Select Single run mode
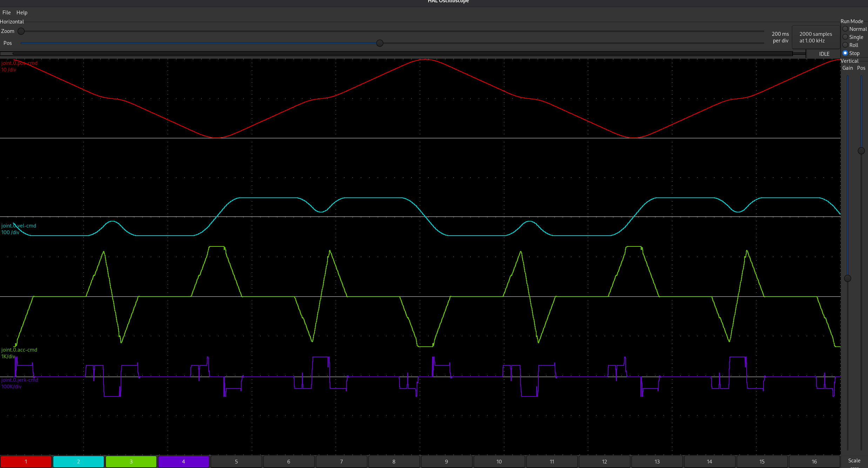Screen dimensions: 868x468 pyautogui.click(x=846, y=37)
